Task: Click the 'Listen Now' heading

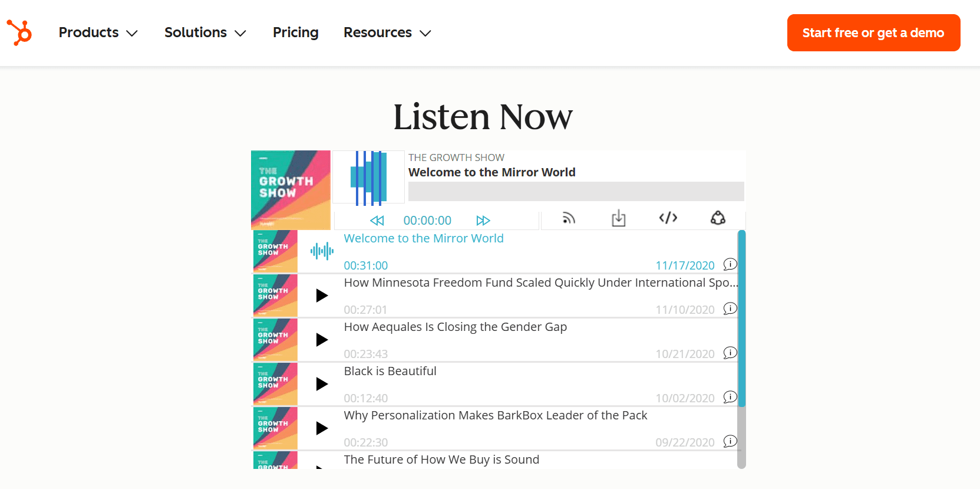Action: [x=483, y=117]
